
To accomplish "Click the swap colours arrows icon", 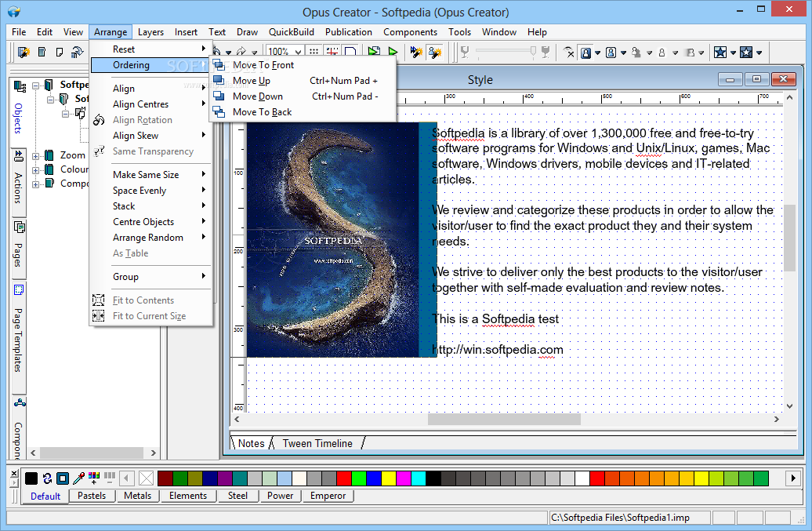I will click(47, 478).
